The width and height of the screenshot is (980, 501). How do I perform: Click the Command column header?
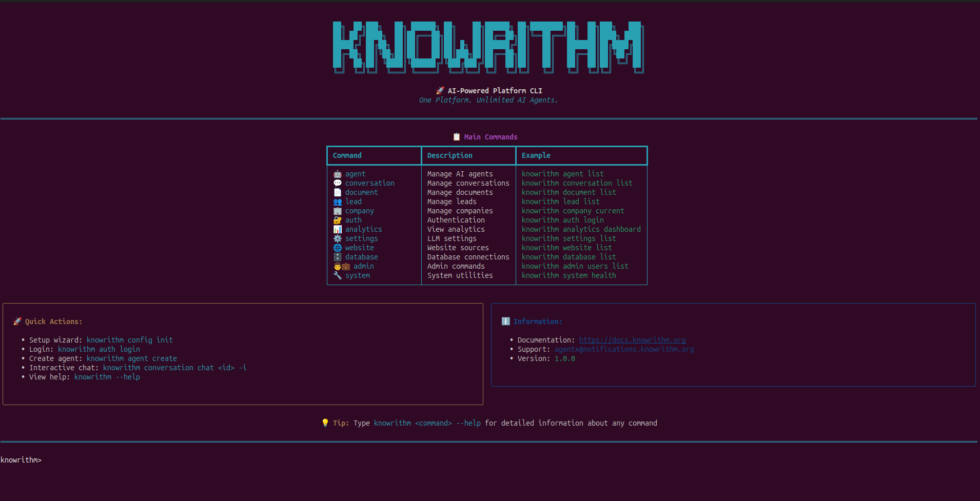pos(347,155)
